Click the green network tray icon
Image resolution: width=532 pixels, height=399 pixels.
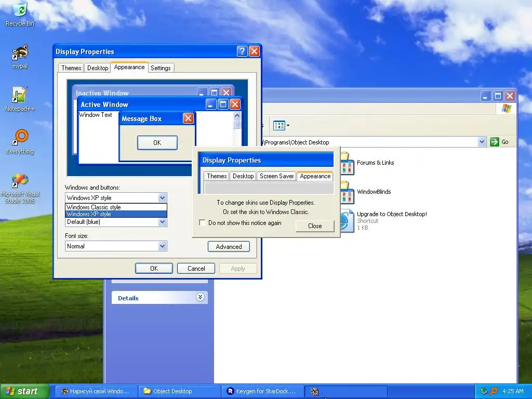tap(484, 391)
